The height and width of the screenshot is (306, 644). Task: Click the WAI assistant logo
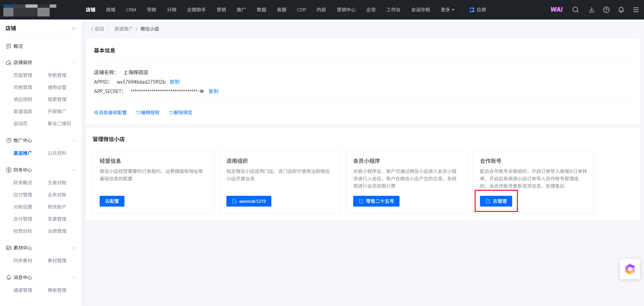[557, 10]
